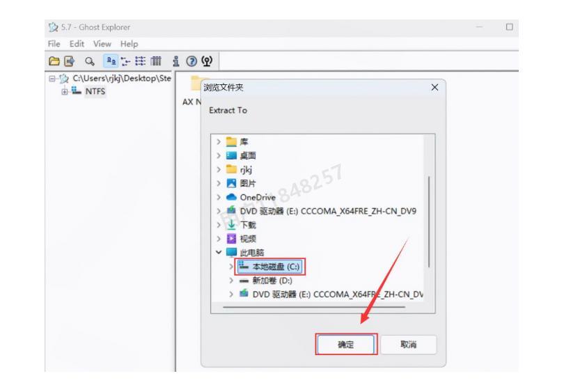564x392 pixels.
Task: Select the 库 label text
Action: coord(244,142)
